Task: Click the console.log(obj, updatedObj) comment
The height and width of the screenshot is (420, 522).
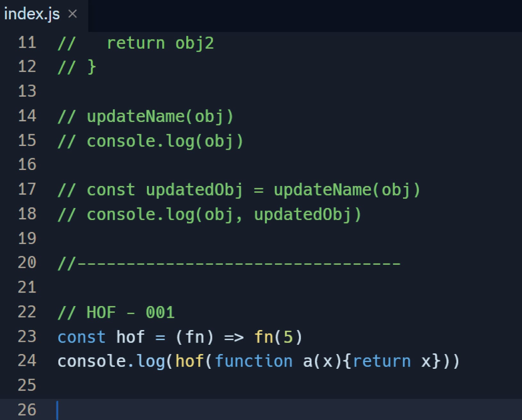Action: click(x=208, y=214)
